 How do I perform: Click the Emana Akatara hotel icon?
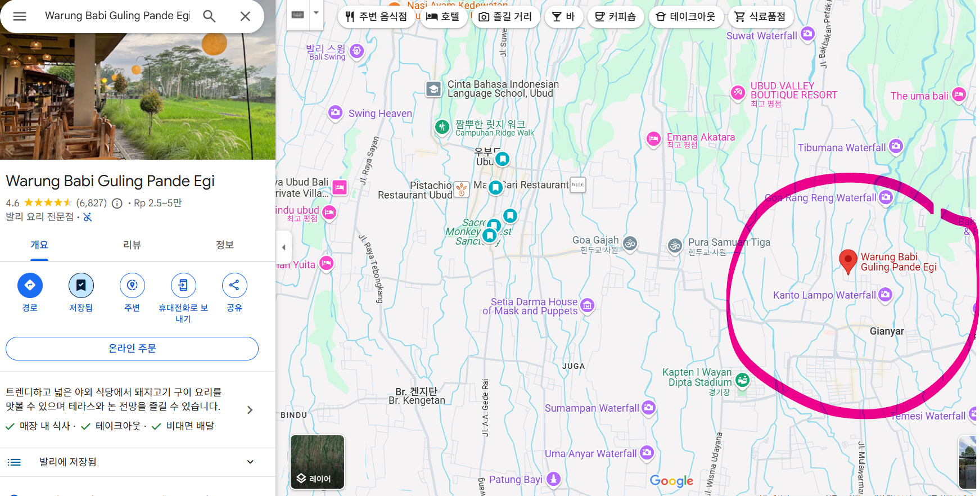[x=653, y=139]
